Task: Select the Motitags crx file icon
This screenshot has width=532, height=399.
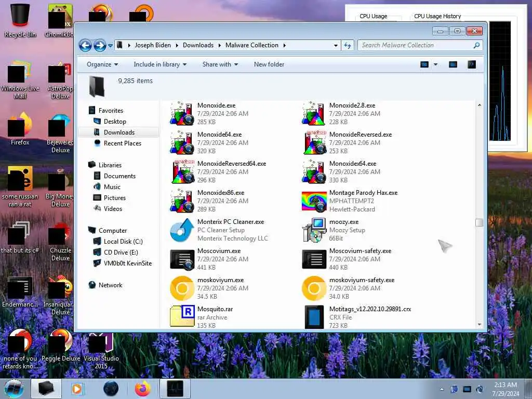Action: (314, 317)
